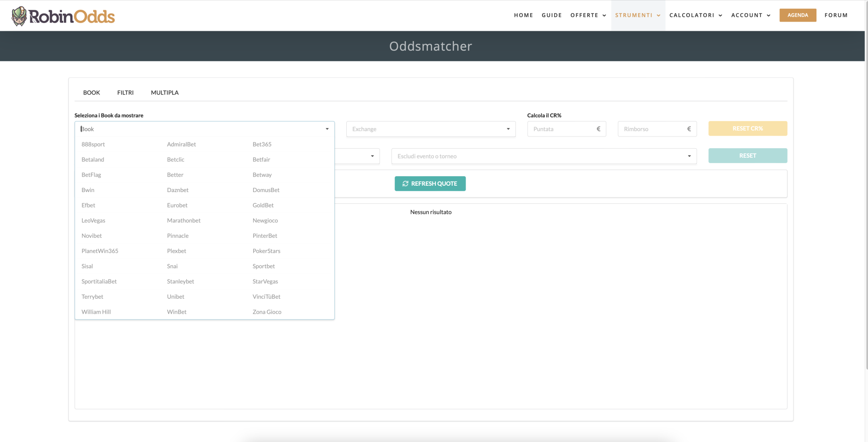868x442 pixels.
Task: Open the Calcolatori dropdown menu
Action: click(696, 15)
